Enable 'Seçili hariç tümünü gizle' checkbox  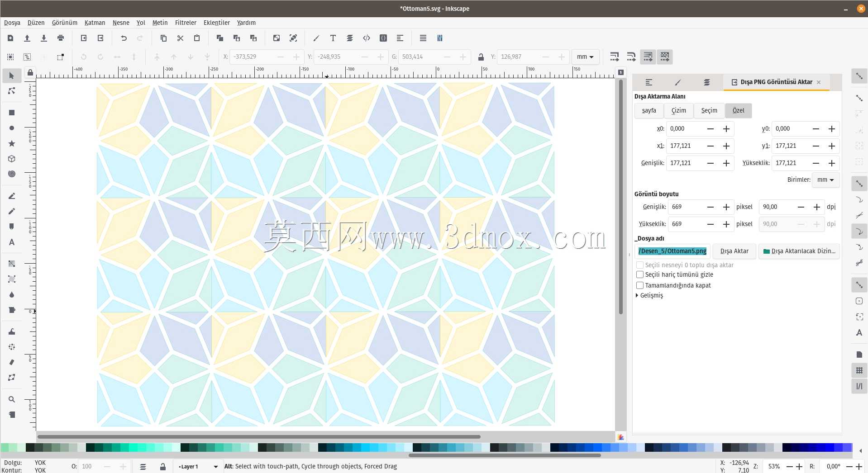coord(640,274)
